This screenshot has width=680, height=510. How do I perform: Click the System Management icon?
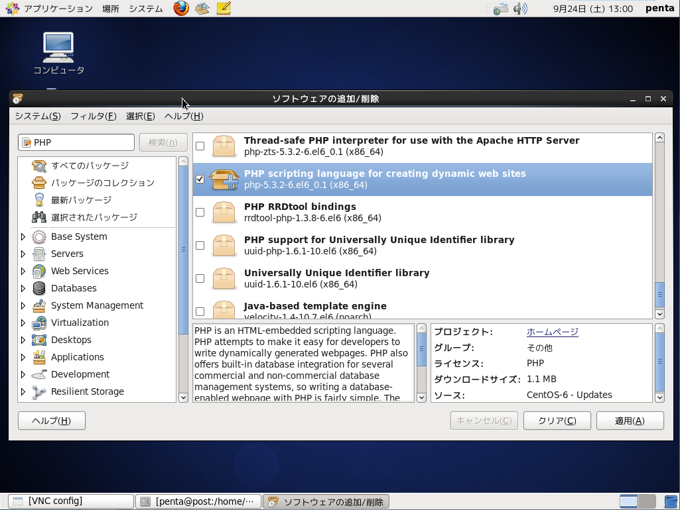click(x=39, y=305)
